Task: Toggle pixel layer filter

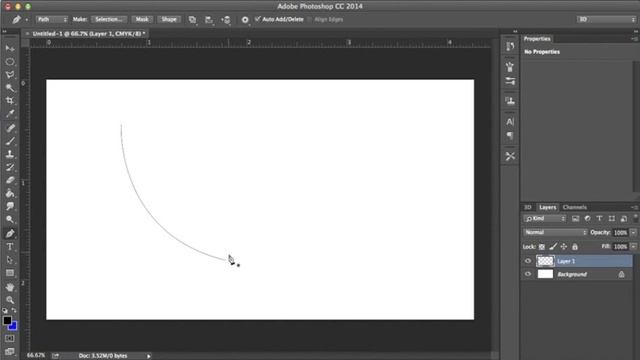Action: pyautogui.click(x=576, y=219)
